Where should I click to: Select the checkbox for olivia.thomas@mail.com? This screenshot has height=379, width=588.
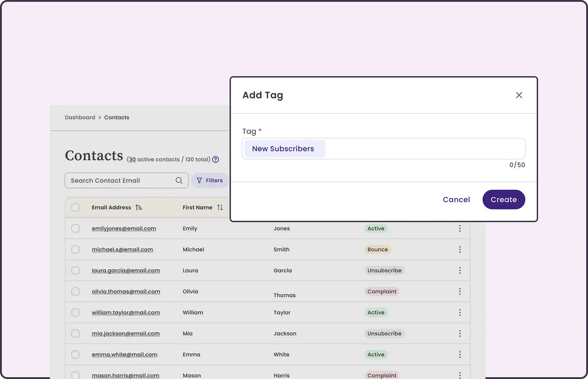pyautogui.click(x=75, y=292)
